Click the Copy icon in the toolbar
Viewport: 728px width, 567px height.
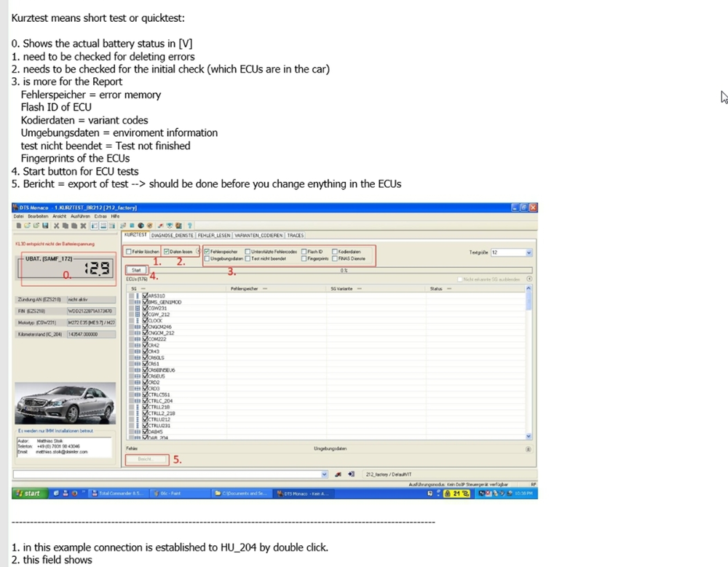(x=64, y=226)
